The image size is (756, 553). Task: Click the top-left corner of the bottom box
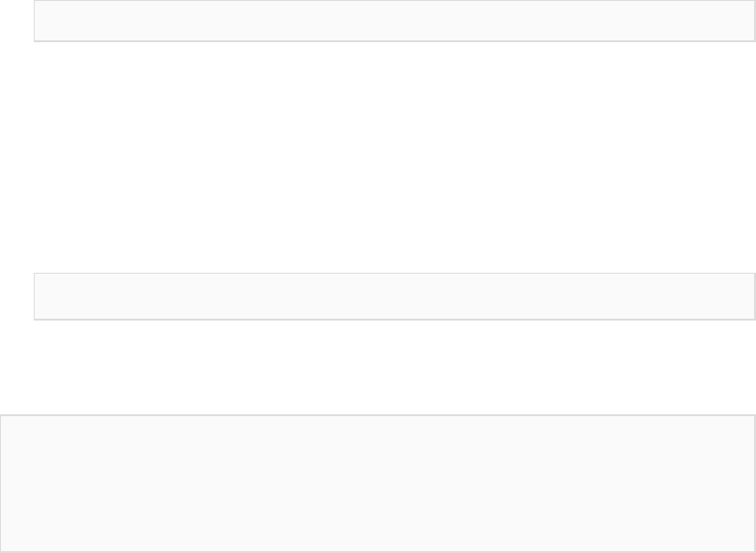click(x=6, y=421)
